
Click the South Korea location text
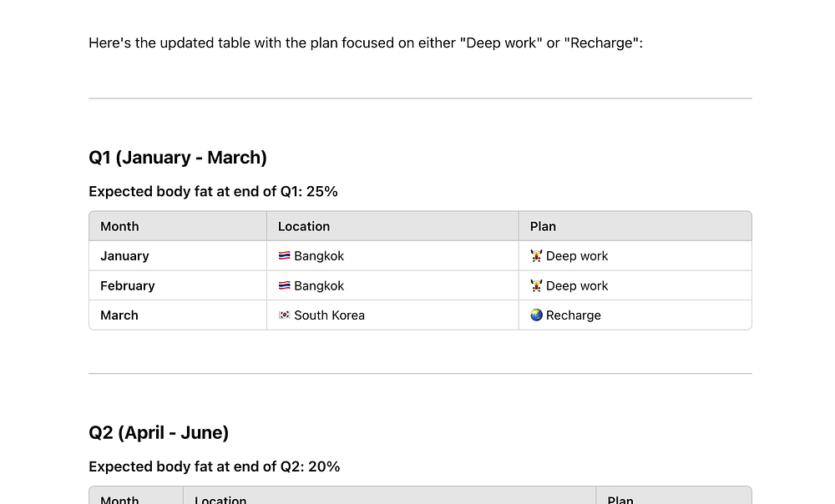click(x=329, y=315)
